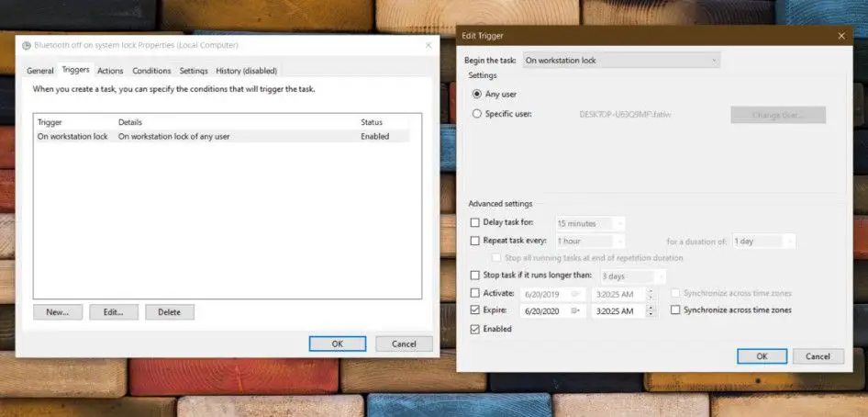Click the Delete trigger button
This screenshot has width=868, height=417.
(x=170, y=312)
